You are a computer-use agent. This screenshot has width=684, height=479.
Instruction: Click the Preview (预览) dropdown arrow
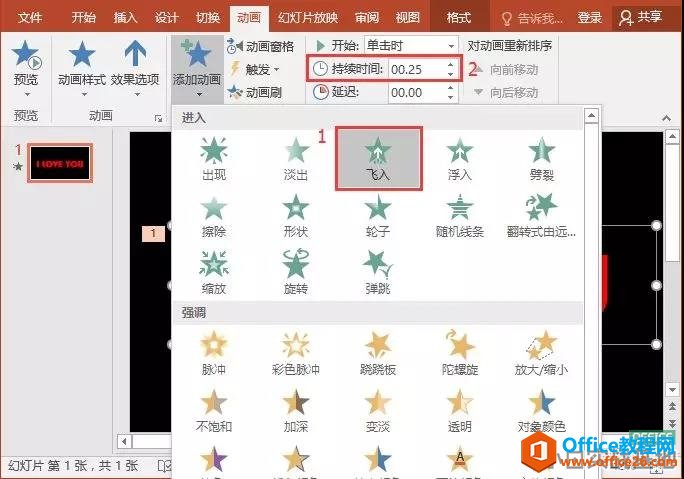pyautogui.click(x=27, y=94)
